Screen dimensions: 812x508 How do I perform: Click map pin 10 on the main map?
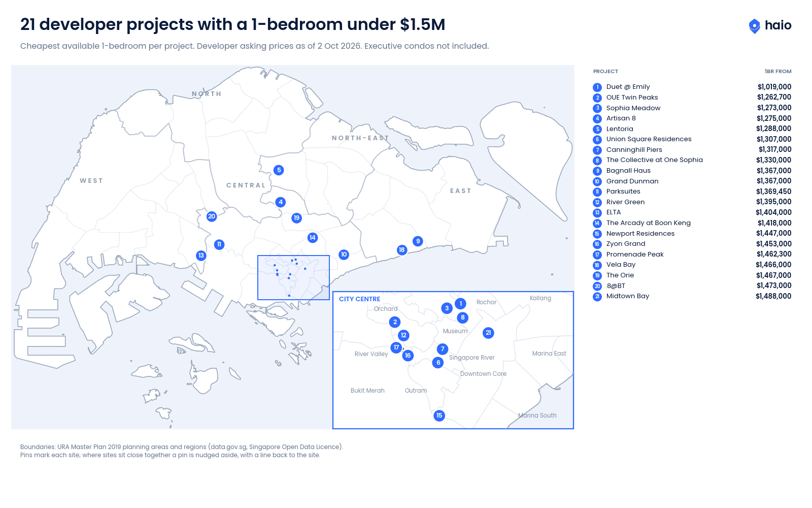click(x=344, y=255)
